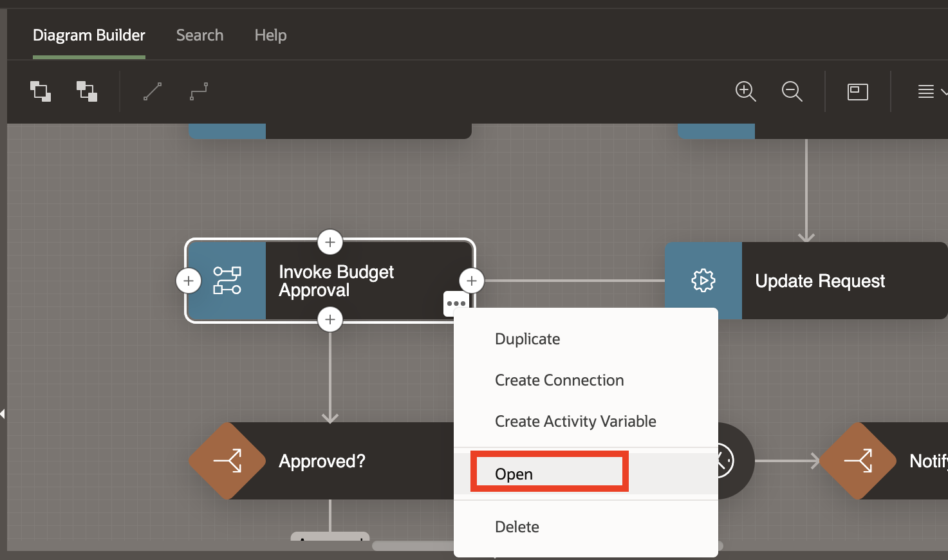
Task: Expand the collapsed left panel arrow
Action: click(3, 413)
